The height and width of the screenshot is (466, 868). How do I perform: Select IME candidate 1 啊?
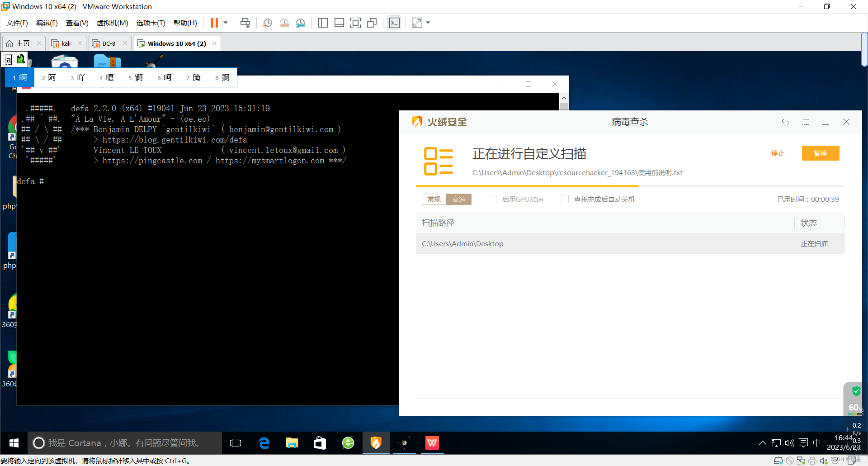[20, 78]
